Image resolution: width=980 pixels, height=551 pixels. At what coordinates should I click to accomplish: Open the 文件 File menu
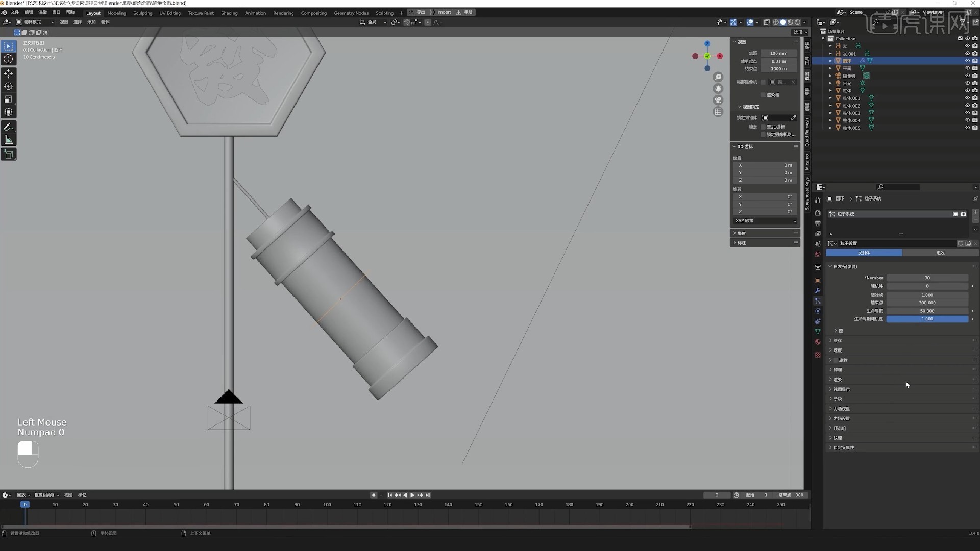tap(15, 12)
